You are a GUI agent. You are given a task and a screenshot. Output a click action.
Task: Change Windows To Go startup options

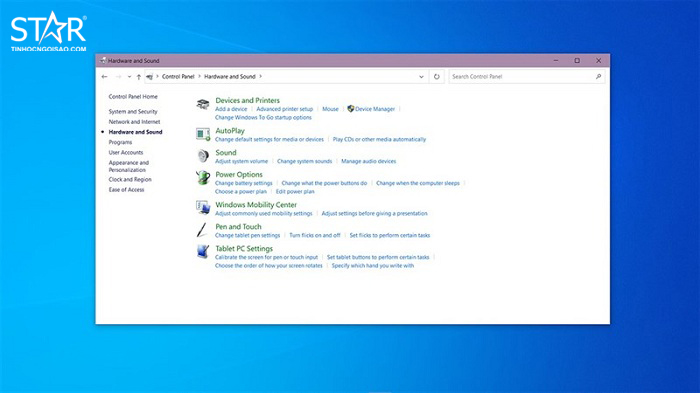coord(263,117)
